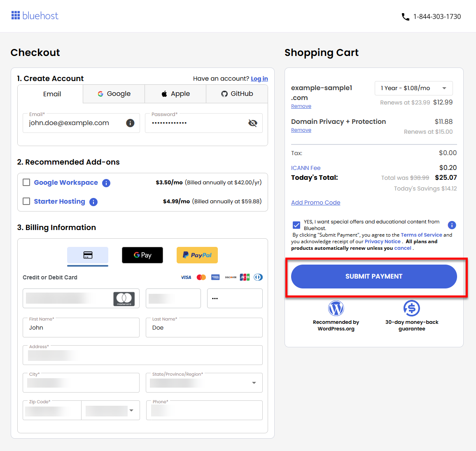Open special offers info icon
The height and width of the screenshot is (451, 476).
click(452, 225)
